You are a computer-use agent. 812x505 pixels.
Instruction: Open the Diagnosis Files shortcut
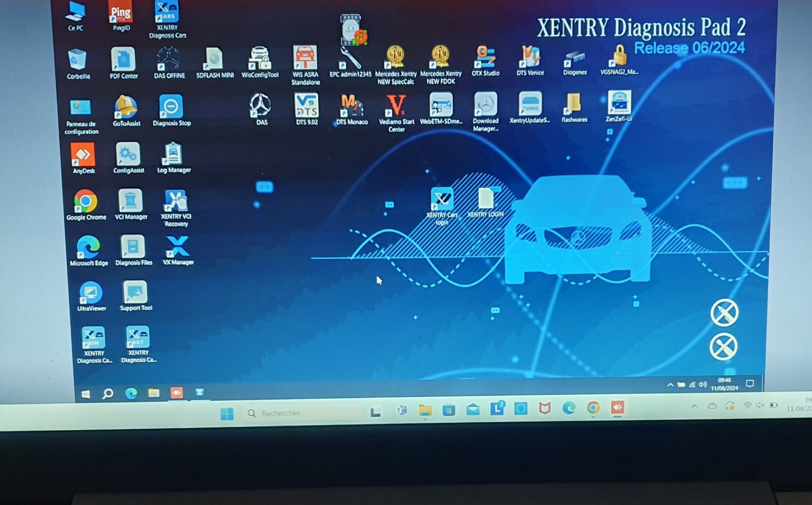click(x=133, y=250)
